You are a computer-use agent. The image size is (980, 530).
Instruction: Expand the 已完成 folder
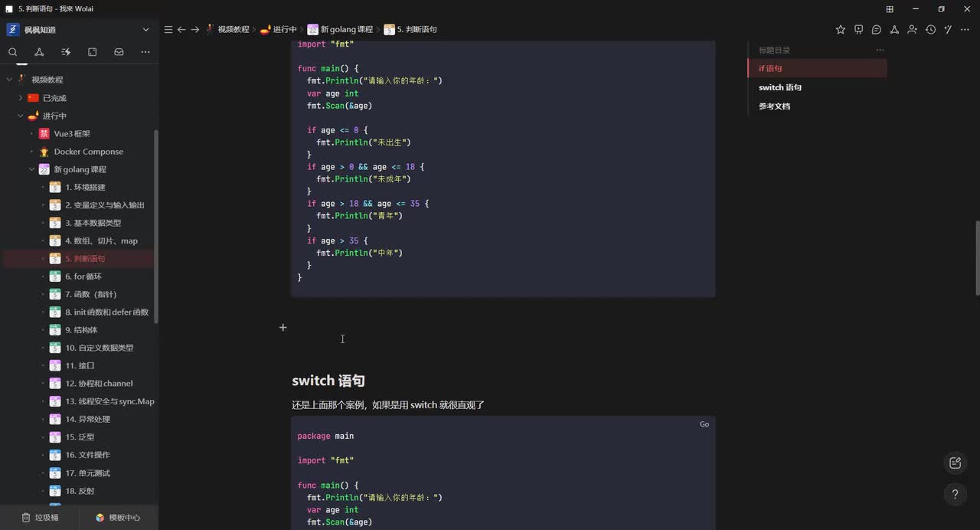(x=21, y=98)
